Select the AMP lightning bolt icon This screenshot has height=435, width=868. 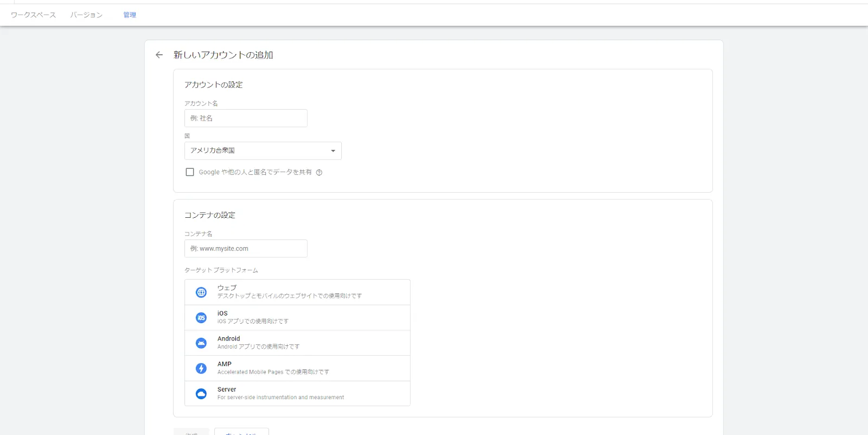tap(201, 368)
